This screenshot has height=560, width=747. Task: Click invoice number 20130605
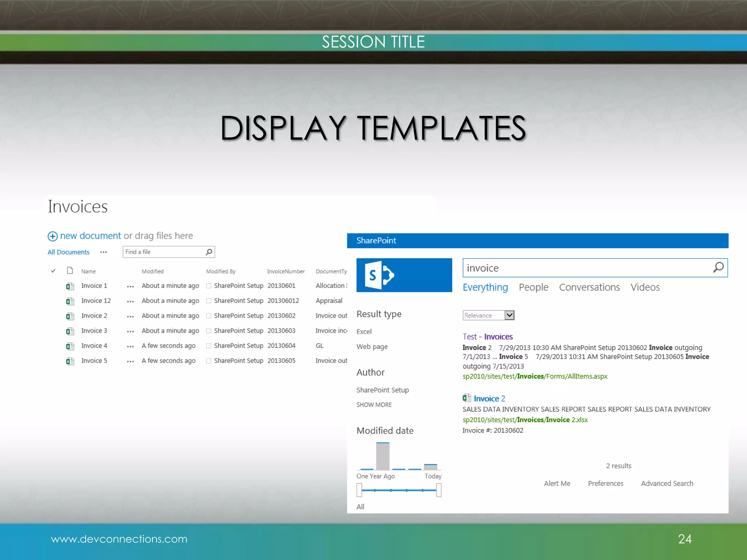coord(281,361)
